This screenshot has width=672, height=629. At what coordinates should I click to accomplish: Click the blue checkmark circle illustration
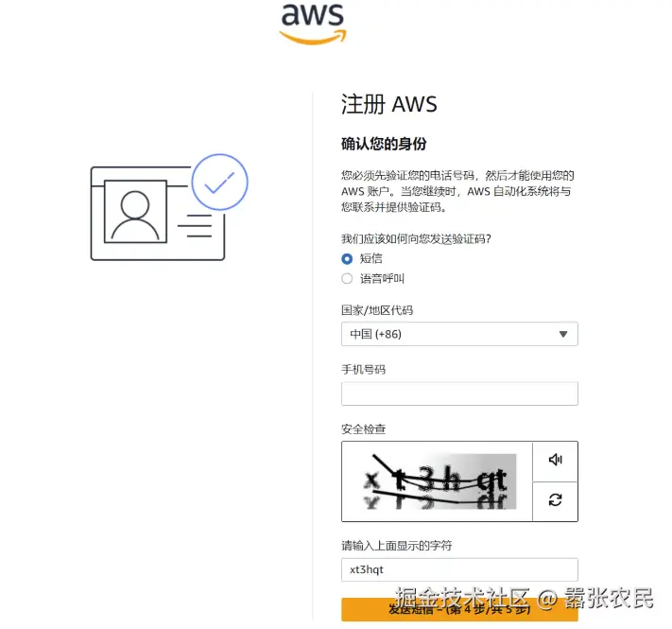219,183
